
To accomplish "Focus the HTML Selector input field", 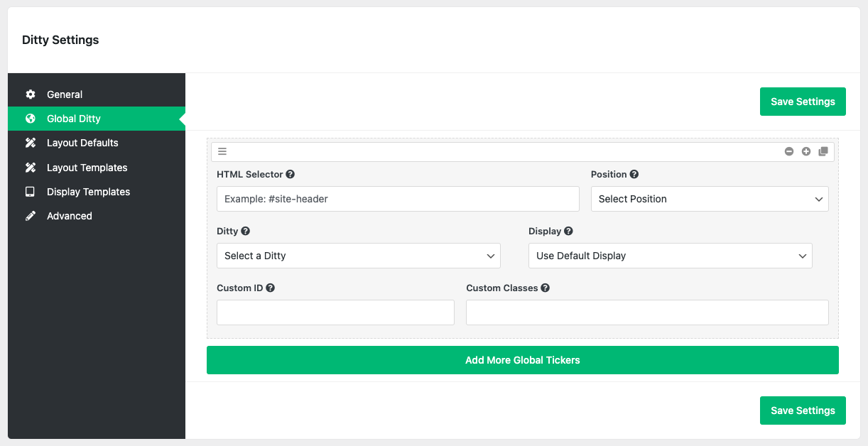I will click(398, 199).
